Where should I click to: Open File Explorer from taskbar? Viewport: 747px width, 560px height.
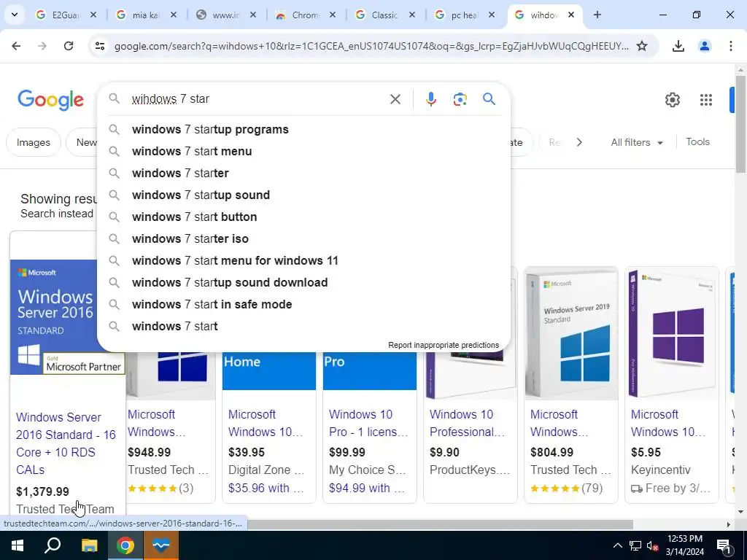click(x=89, y=545)
